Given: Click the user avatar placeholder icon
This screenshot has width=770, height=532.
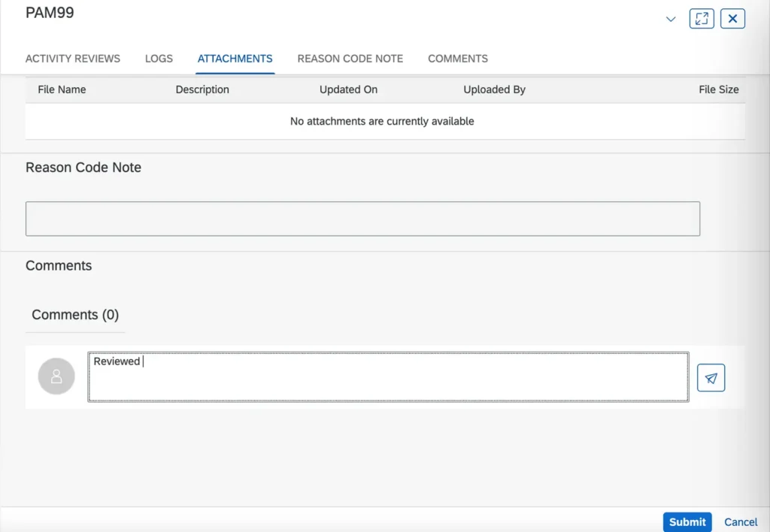Looking at the screenshot, I should pos(56,376).
